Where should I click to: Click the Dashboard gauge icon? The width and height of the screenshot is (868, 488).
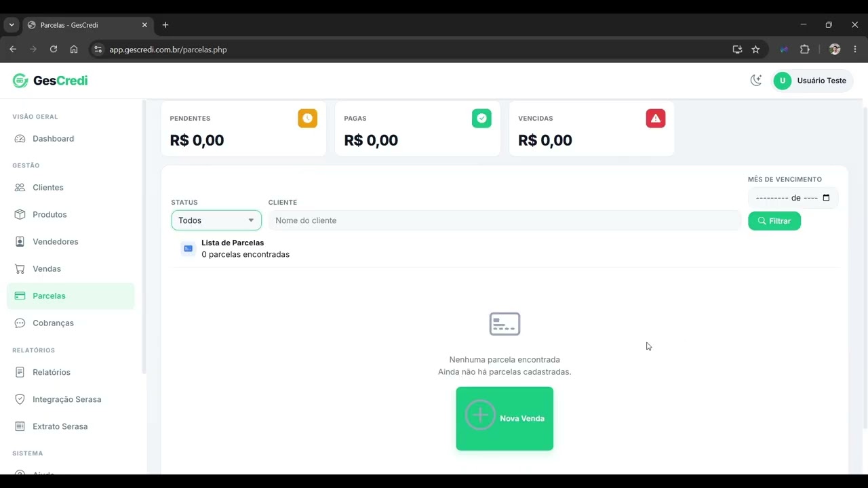(x=20, y=139)
